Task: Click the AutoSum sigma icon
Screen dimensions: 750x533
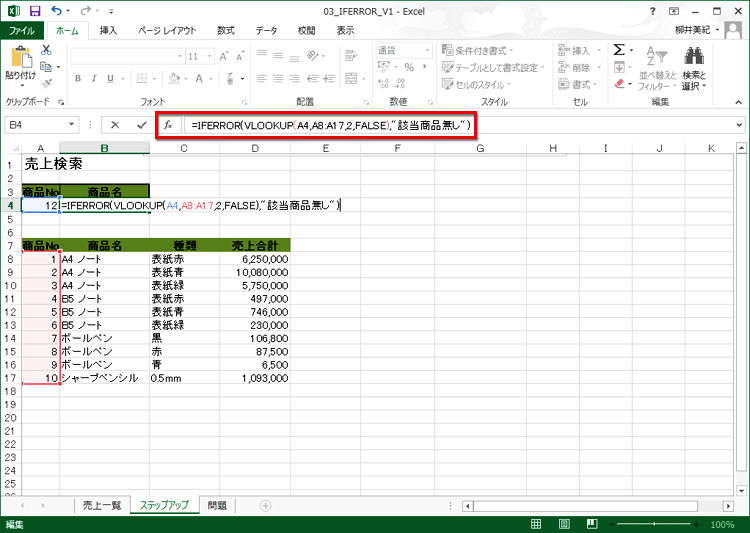Action: [619, 50]
